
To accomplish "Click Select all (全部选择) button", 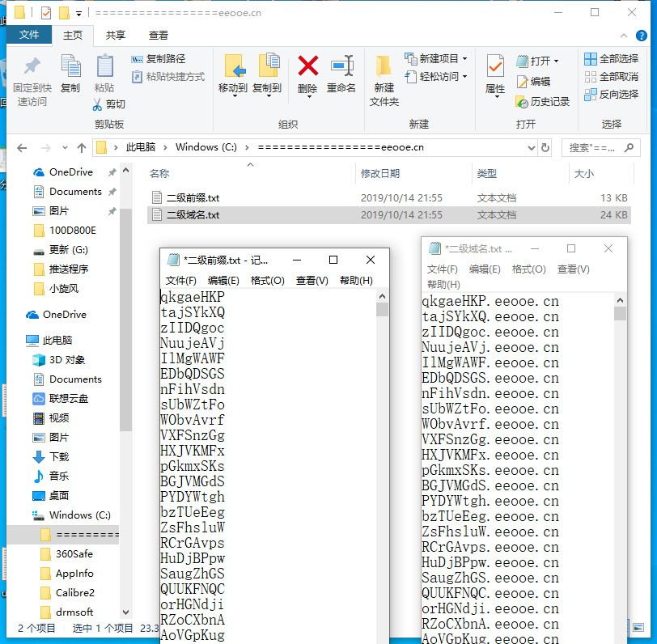I will coord(611,58).
